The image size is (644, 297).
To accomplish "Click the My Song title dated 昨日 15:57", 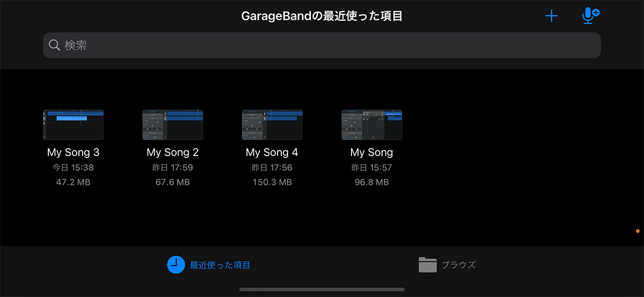I will (372, 152).
